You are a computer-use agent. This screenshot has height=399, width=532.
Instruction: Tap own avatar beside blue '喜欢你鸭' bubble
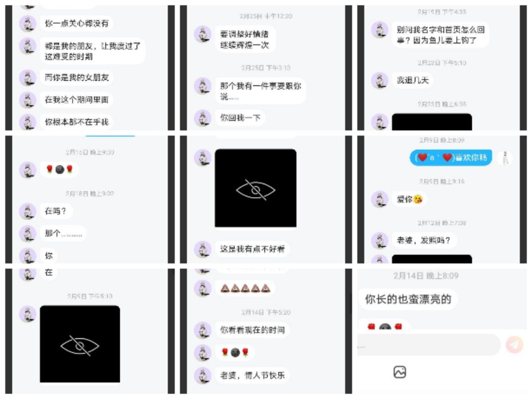505,158
